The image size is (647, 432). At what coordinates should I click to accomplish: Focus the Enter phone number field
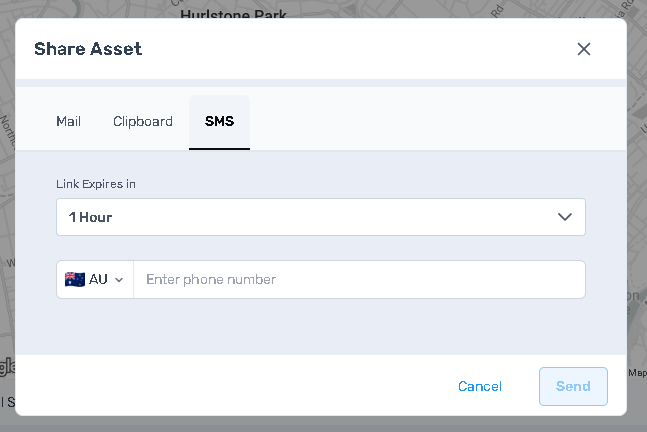pyautogui.click(x=358, y=280)
